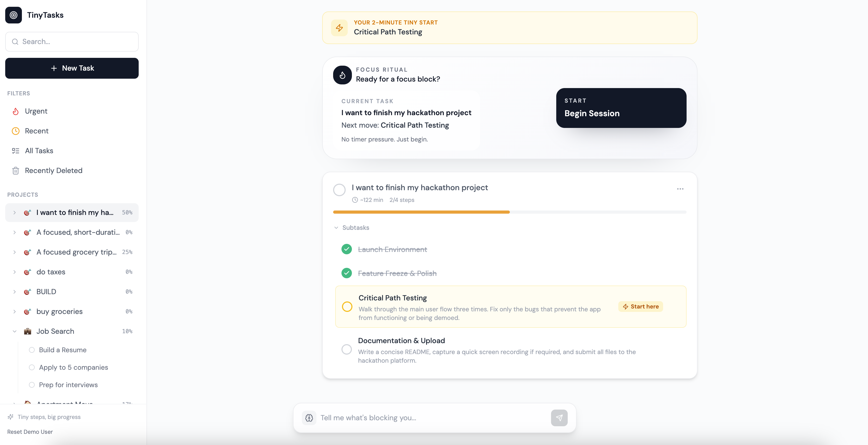868x445 pixels.
Task: Click the Search input field
Action: coord(72,41)
